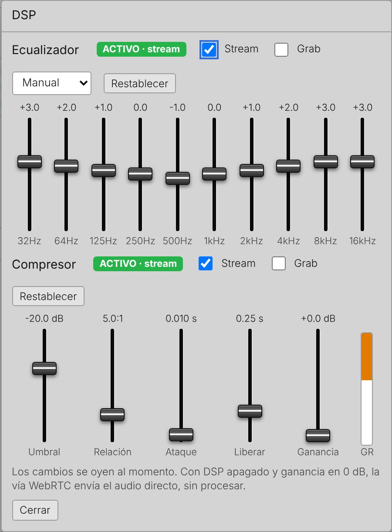
Task: Click the 125Hz equalizer slider handle
Action: [104, 170]
